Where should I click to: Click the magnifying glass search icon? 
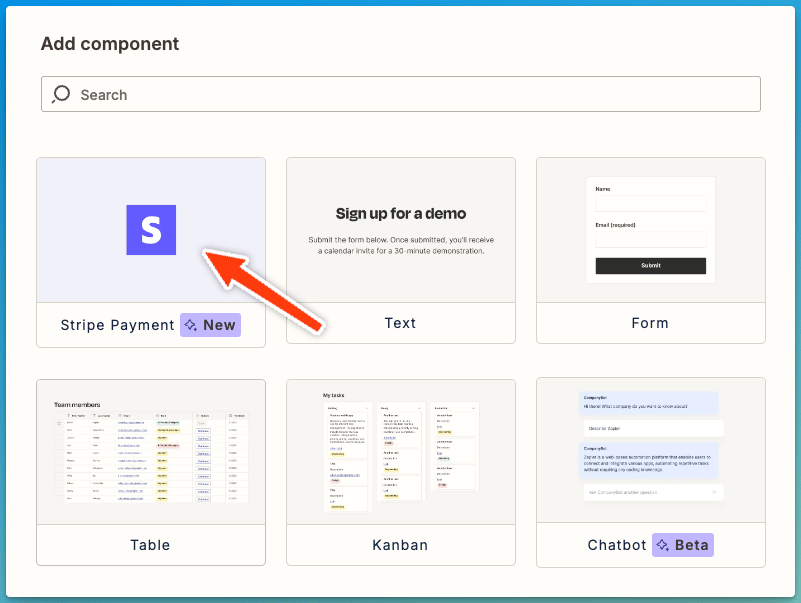(61, 94)
